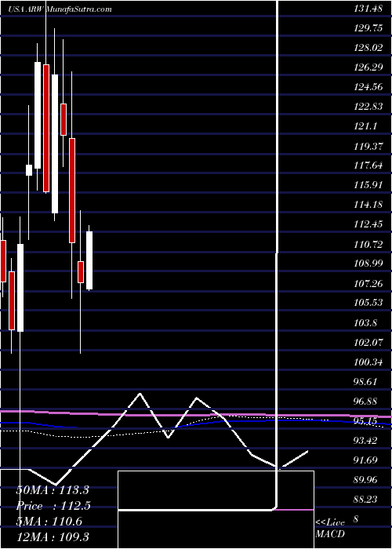
Task: Click the 119.37 price axis label
Action: (368, 147)
